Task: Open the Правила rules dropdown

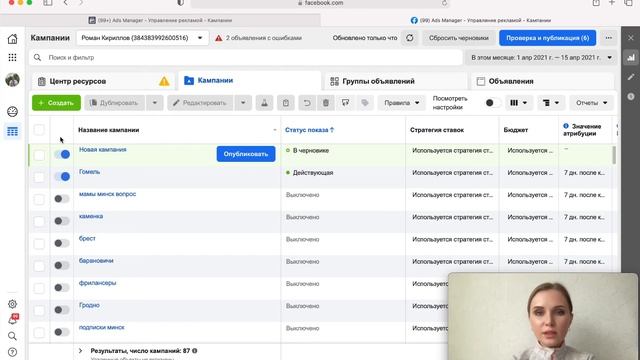Action: (x=402, y=103)
